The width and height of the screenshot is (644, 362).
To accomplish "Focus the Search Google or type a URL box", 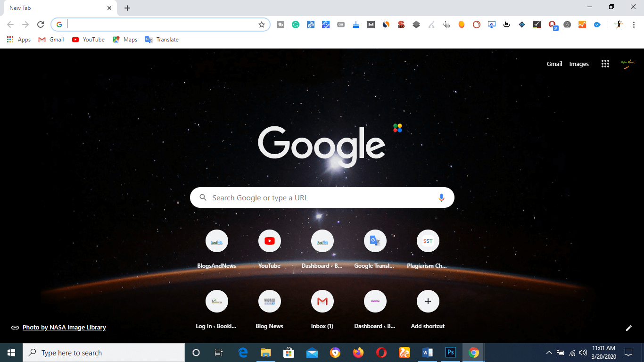I will 322,198.
